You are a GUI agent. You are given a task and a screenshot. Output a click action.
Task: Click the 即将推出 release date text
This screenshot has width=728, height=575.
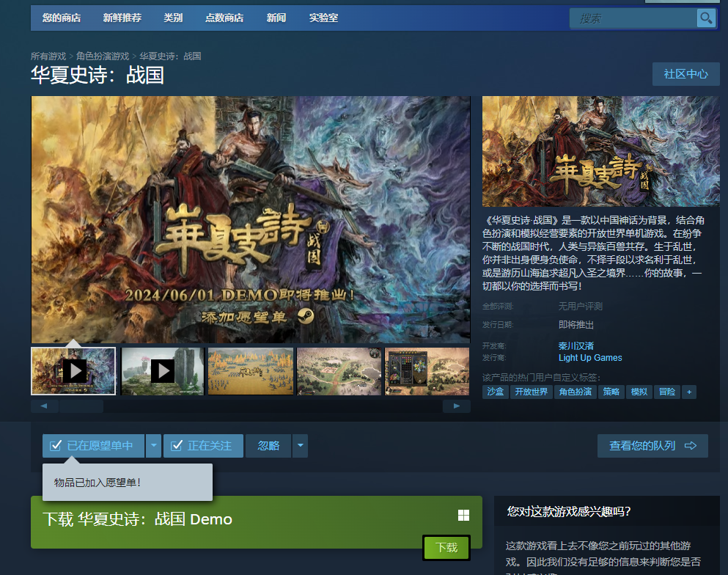click(576, 325)
